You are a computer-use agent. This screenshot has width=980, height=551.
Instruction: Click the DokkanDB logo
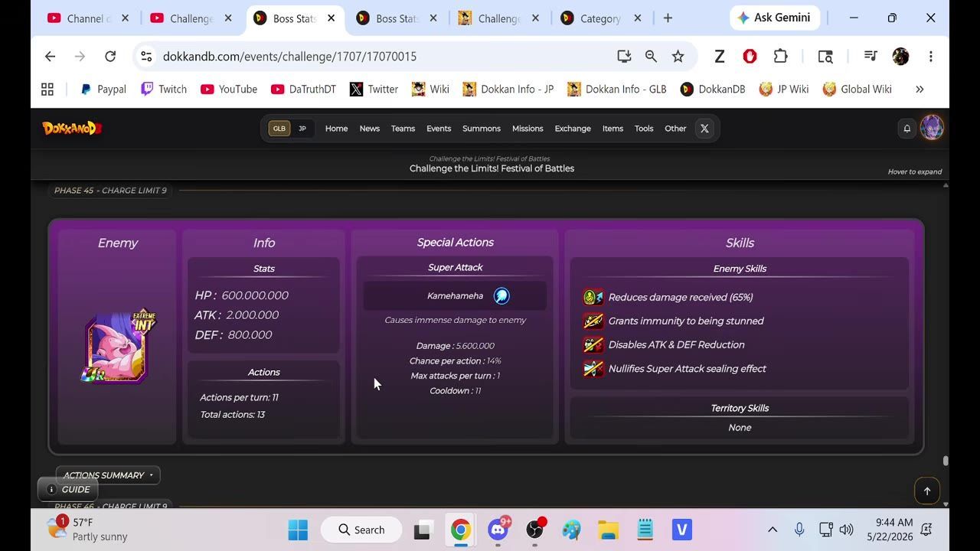[72, 129]
